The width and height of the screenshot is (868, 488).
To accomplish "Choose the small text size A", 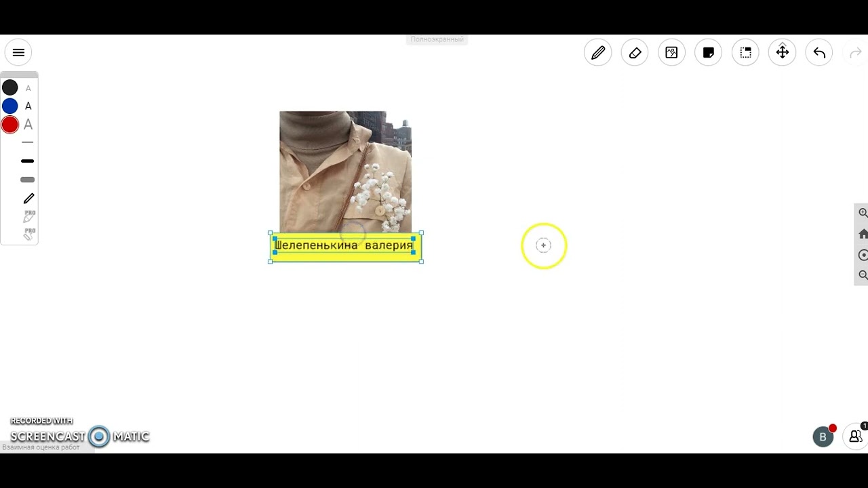I will pyautogui.click(x=28, y=88).
